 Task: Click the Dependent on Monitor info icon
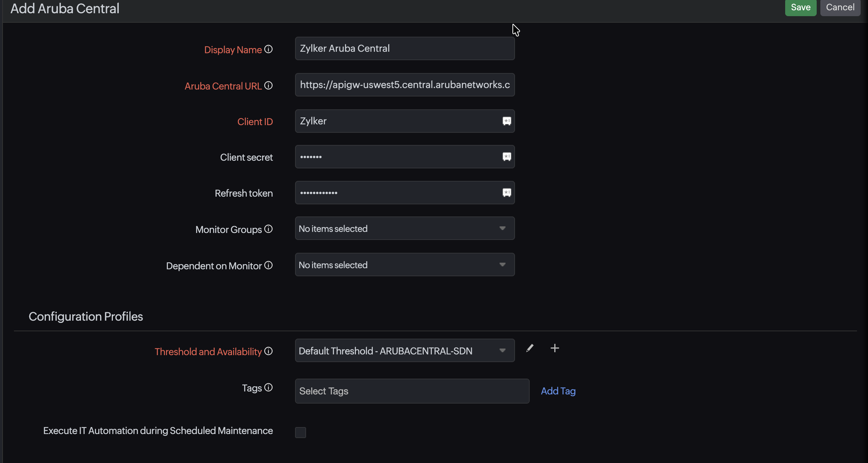[x=268, y=265]
